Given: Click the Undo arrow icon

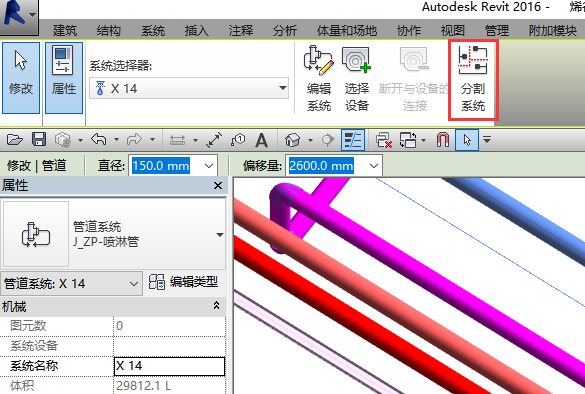Looking at the screenshot, I should (x=99, y=140).
